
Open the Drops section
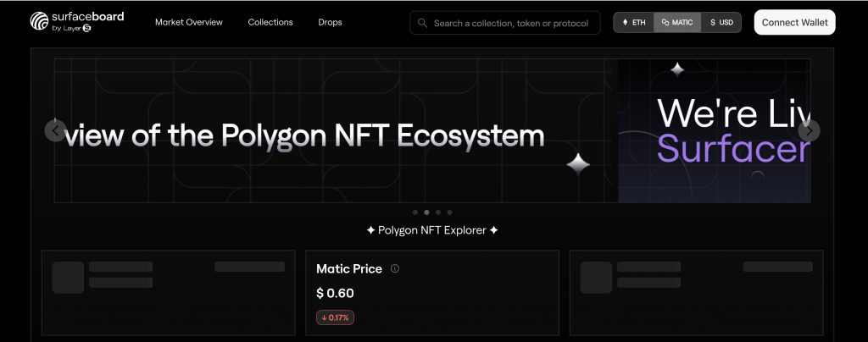[x=331, y=22]
